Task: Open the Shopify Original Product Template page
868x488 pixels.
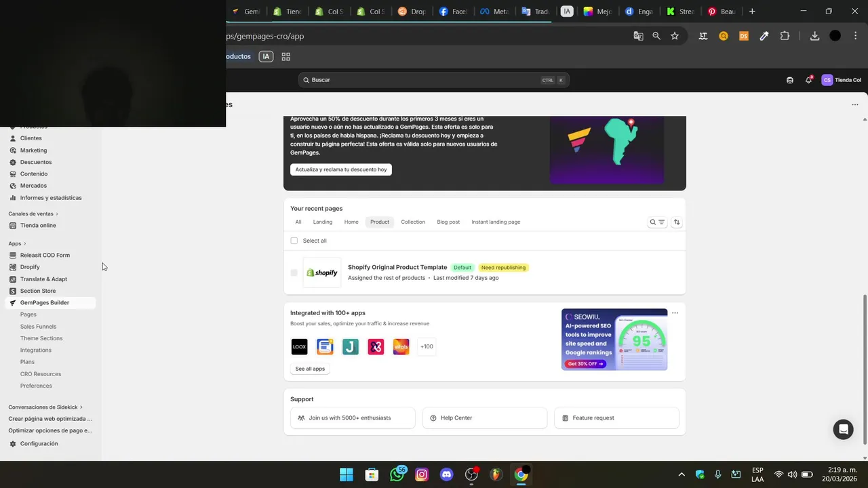Action: tap(397, 267)
